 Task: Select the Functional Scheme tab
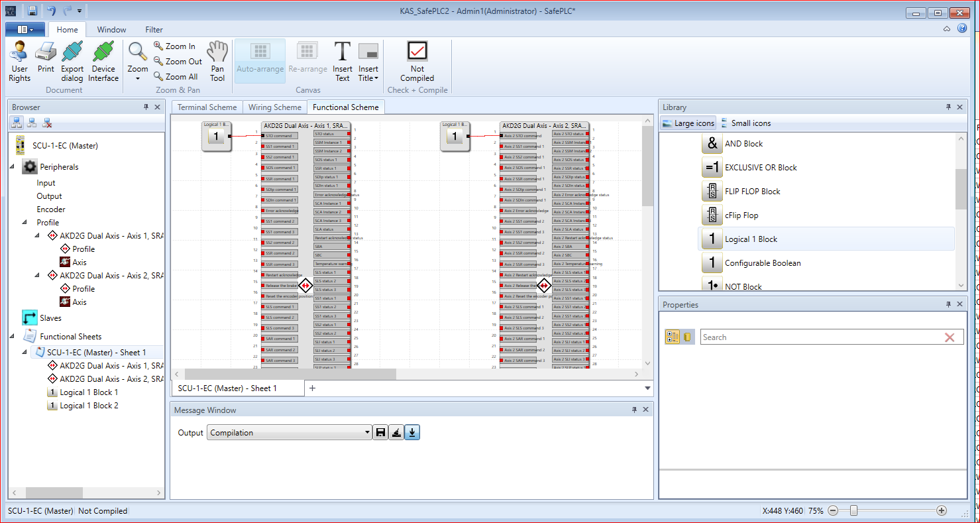[346, 107]
